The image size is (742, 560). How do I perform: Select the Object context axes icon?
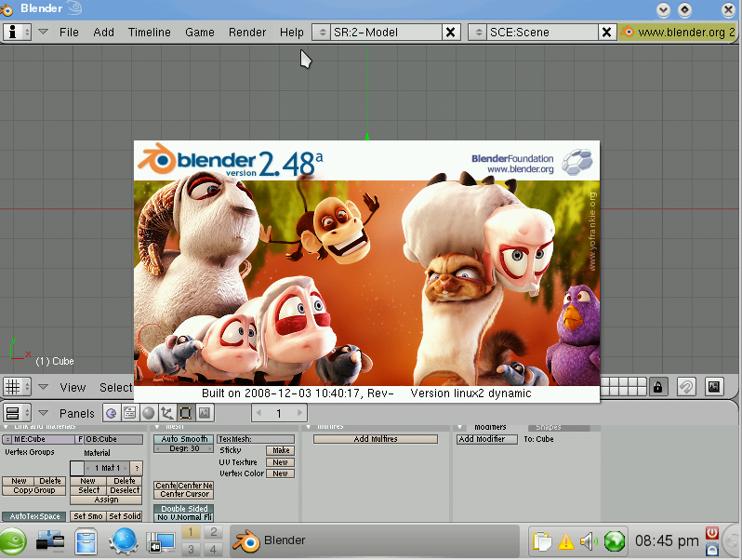(166, 413)
